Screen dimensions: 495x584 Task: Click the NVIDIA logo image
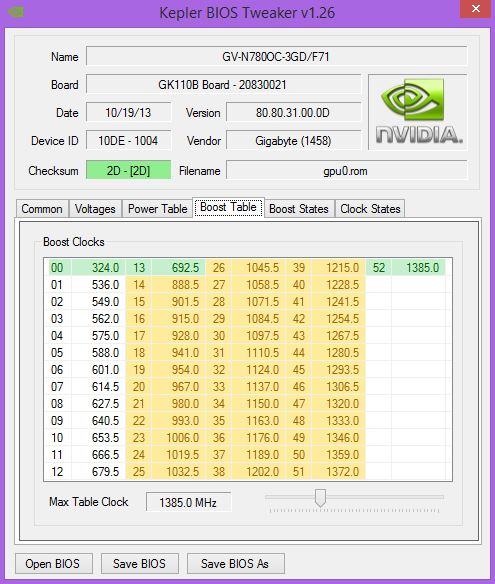pos(418,112)
